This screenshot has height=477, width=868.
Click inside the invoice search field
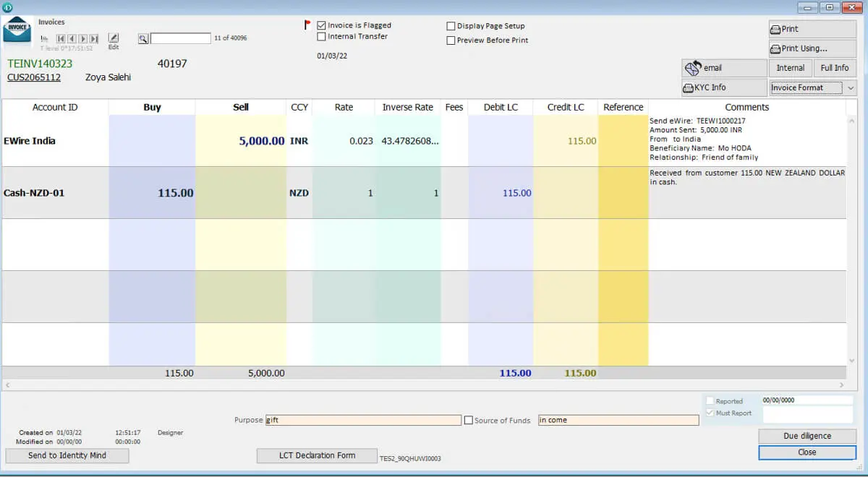181,38
